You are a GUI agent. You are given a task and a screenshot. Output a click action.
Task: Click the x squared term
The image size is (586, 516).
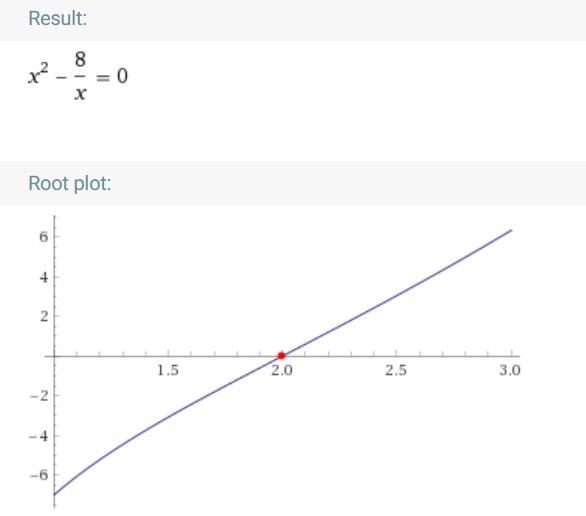[38, 74]
